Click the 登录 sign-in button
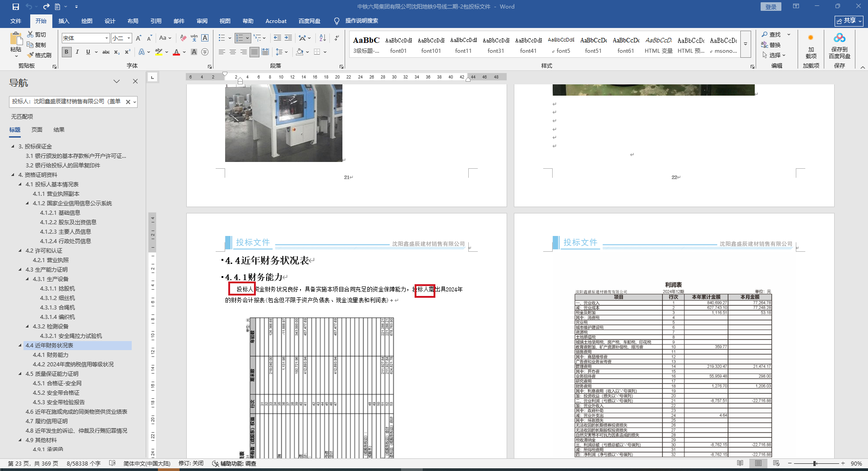The image size is (868, 471). coord(771,7)
